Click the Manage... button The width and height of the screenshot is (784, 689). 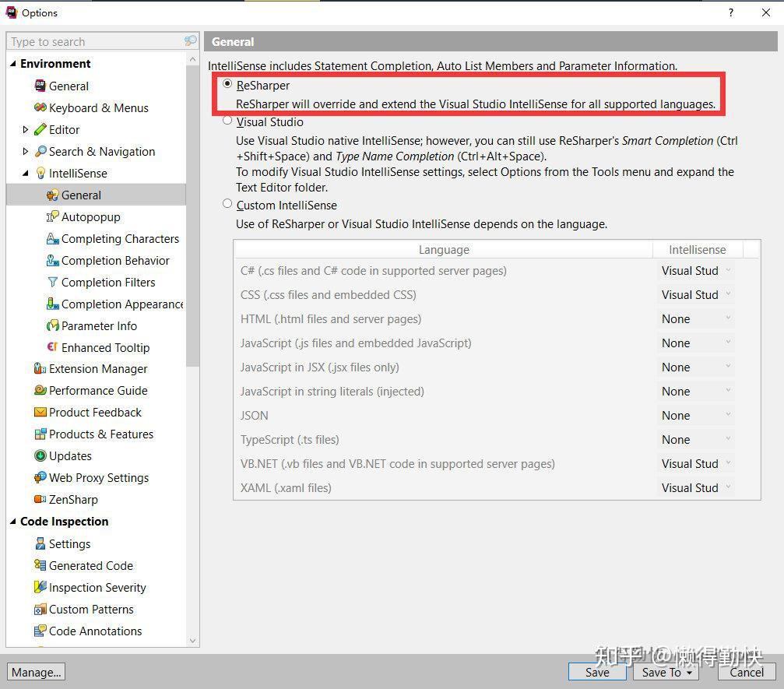[36, 671]
